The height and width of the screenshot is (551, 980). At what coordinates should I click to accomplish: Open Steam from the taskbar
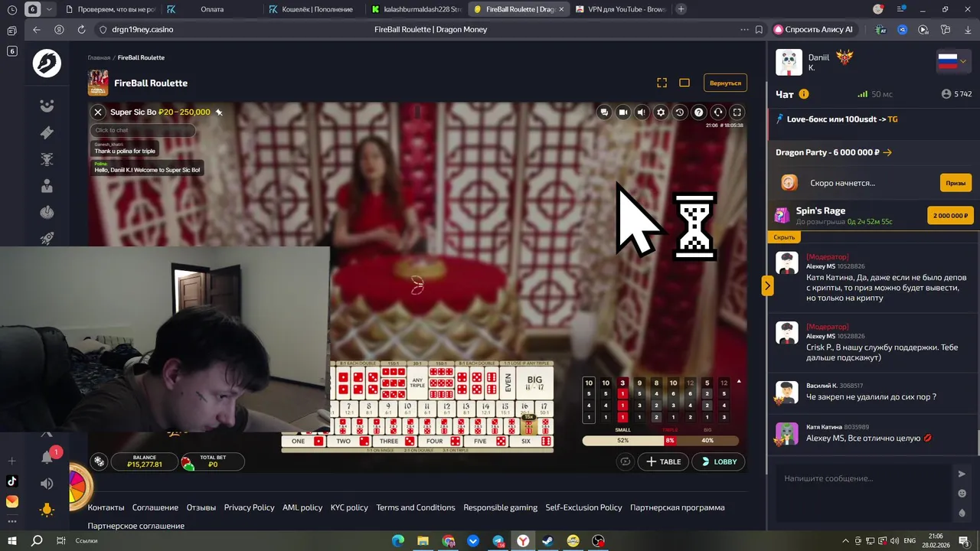pyautogui.click(x=548, y=541)
